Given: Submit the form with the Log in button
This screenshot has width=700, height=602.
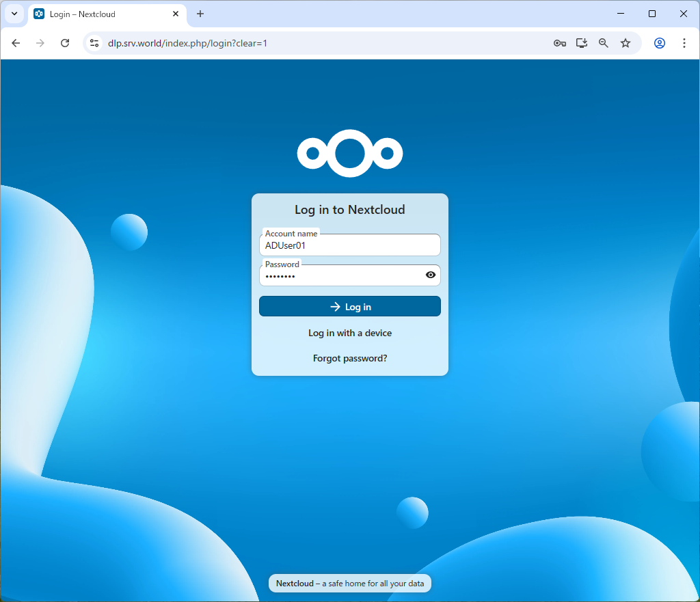Looking at the screenshot, I should [349, 307].
